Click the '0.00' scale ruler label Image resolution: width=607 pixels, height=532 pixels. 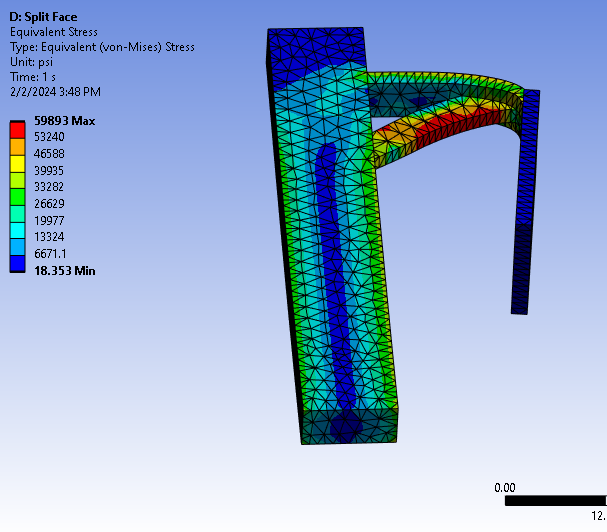click(505, 487)
